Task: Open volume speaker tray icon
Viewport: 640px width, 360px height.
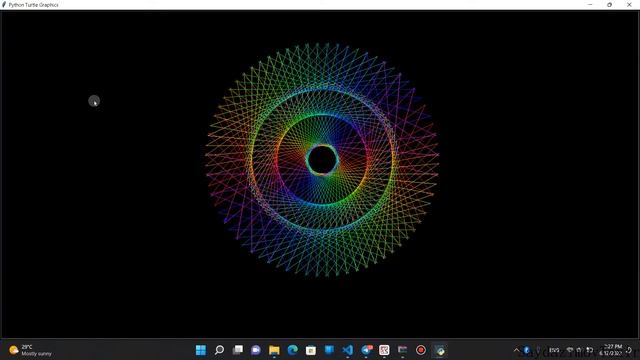Action: pyautogui.click(x=579, y=350)
